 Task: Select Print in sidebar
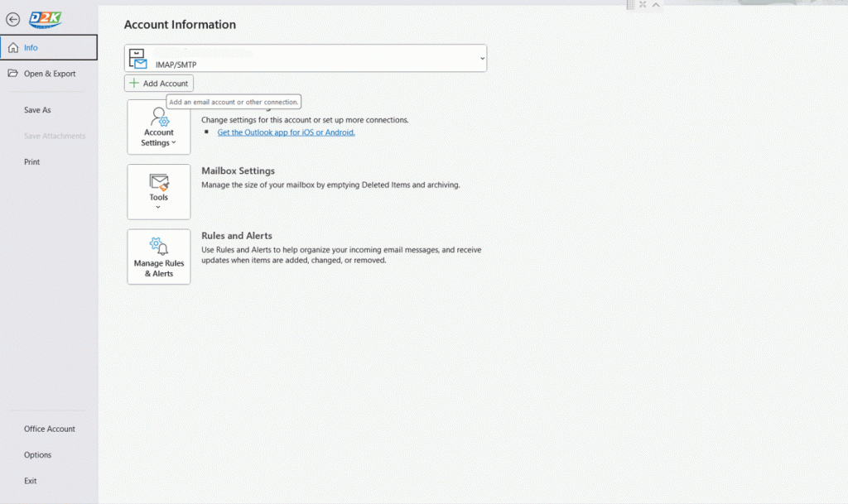click(x=32, y=161)
